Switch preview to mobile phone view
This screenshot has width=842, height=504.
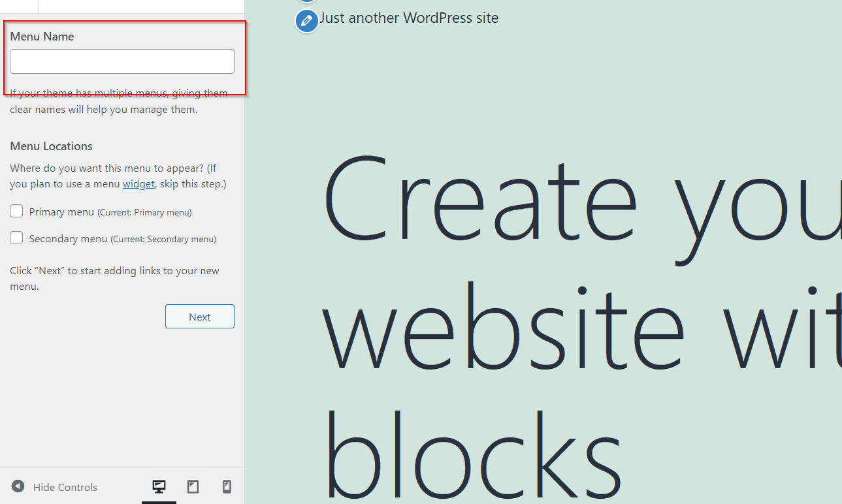coord(227,486)
